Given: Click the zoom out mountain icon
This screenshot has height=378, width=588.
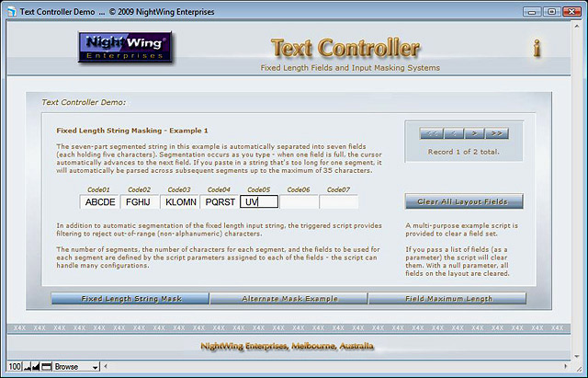Looking at the screenshot, I should (x=28, y=367).
